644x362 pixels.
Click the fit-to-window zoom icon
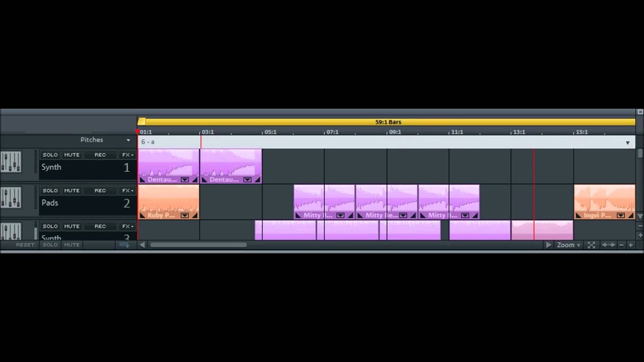591,245
